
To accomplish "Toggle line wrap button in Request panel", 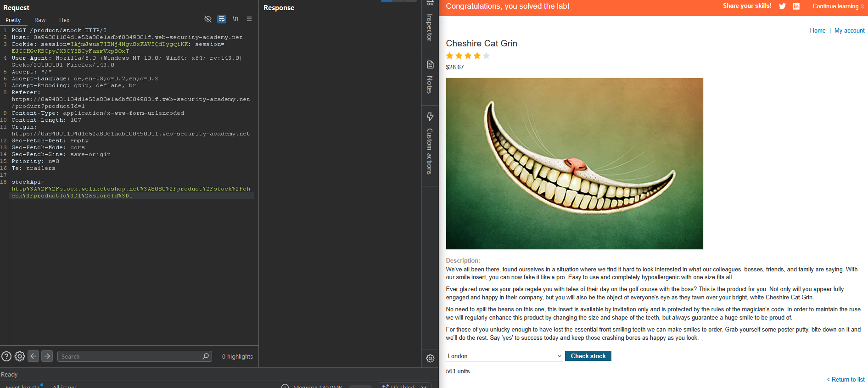I will [x=222, y=19].
